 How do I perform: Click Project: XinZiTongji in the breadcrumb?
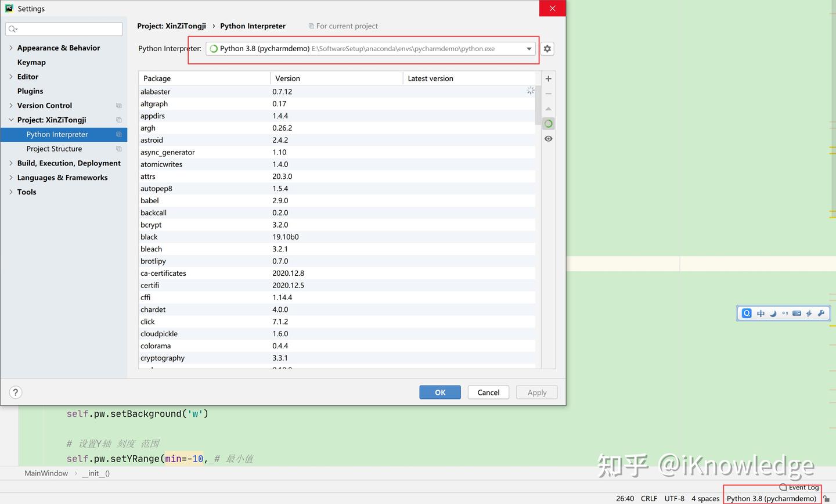[x=171, y=26]
